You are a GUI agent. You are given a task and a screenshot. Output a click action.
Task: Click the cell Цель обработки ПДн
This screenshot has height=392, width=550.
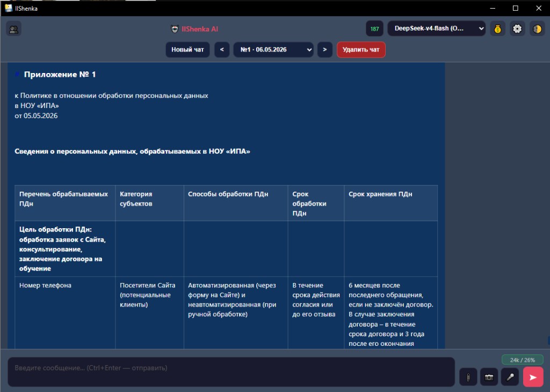tap(65, 249)
